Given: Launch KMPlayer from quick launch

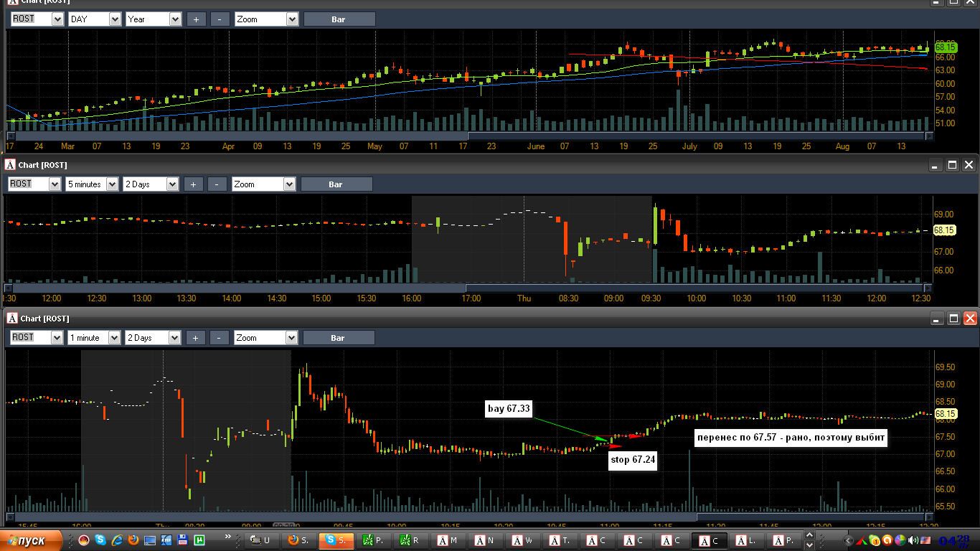Looking at the screenshot, I should [x=166, y=540].
